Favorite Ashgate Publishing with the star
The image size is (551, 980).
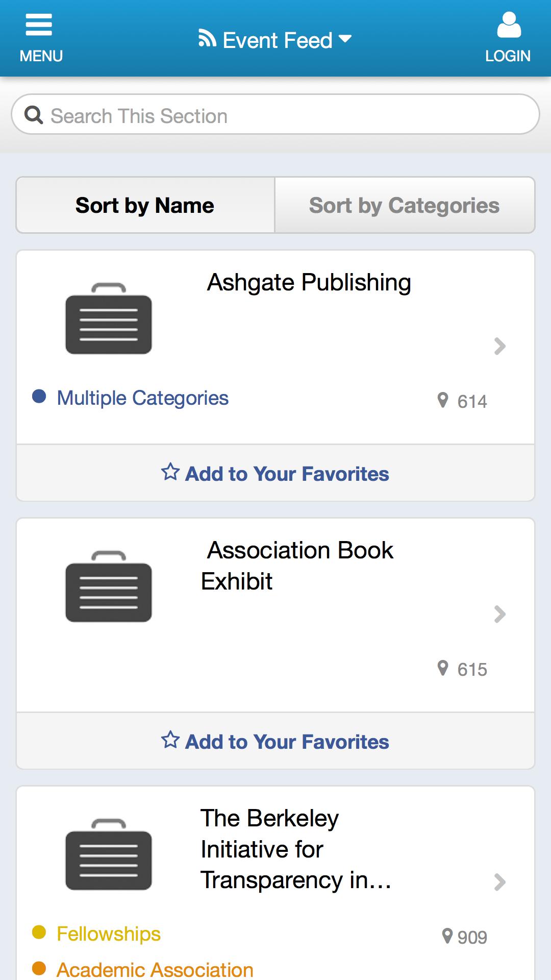170,472
